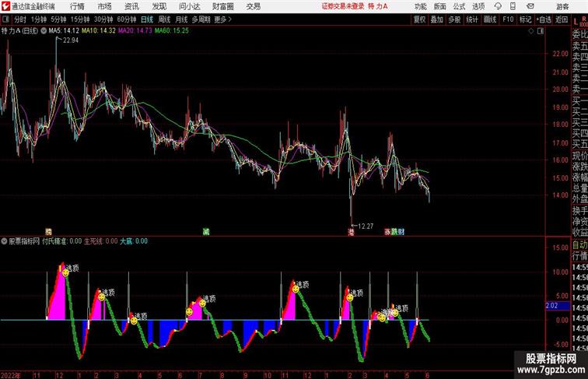Screen dimensions: 588x379
Task: Open the 交易 menu
Action: (x=253, y=6)
